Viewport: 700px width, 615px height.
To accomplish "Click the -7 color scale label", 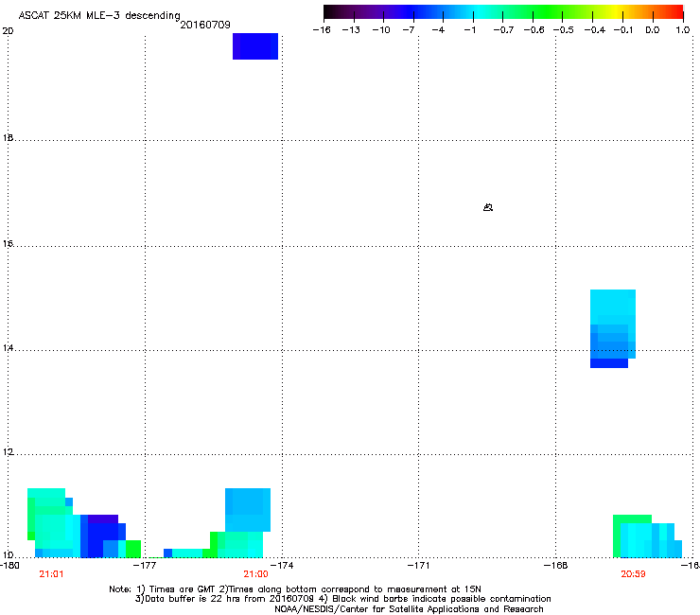I will coord(409,30).
